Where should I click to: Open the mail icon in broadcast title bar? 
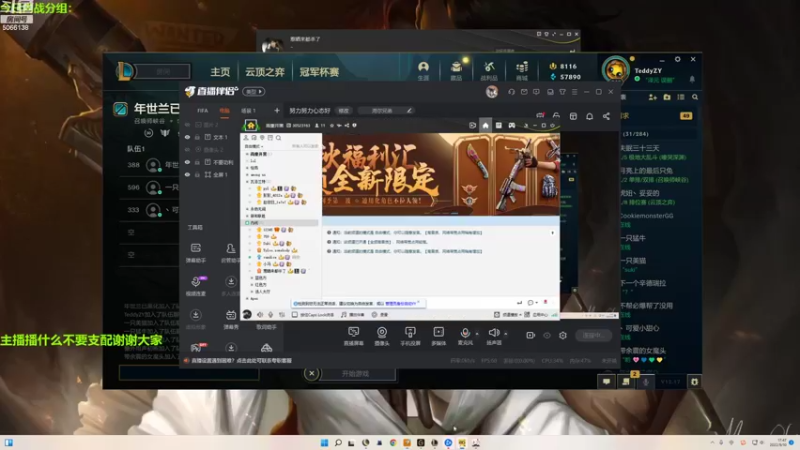pyautogui.click(x=524, y=92)
